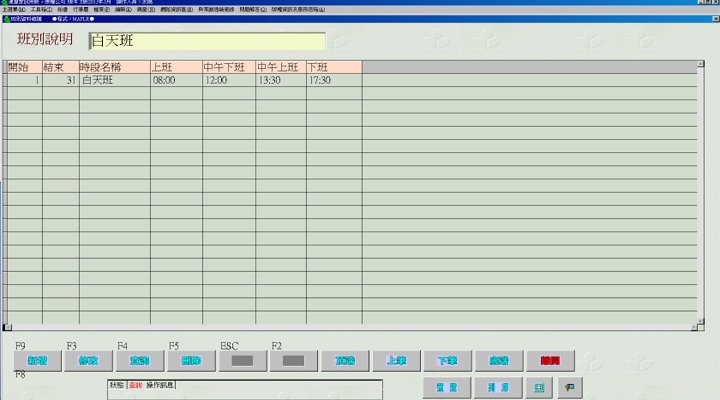This screenshot has width=720, height=400.
Task: Click the 時段名稱 column header
Action: [x=113, y=67]
